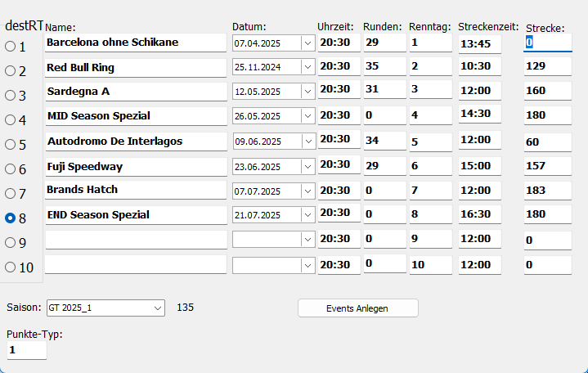Select destRT radio button 1
Screen dimensions: 588x373
pos(11,47)
